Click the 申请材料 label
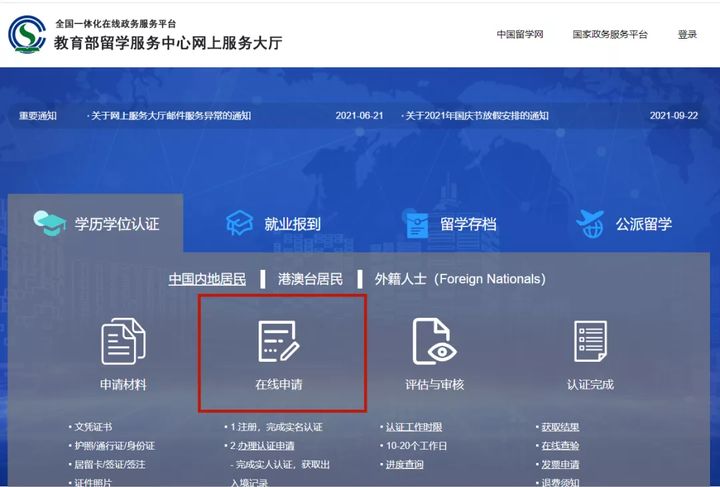This screenshot has height=487, width=720. pyautogui.click(x=123, y=385)
